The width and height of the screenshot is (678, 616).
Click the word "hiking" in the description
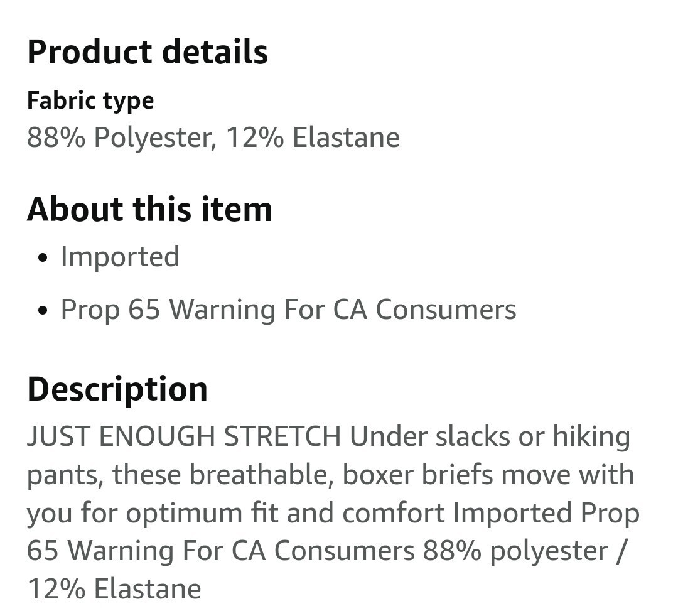point(591,436)
